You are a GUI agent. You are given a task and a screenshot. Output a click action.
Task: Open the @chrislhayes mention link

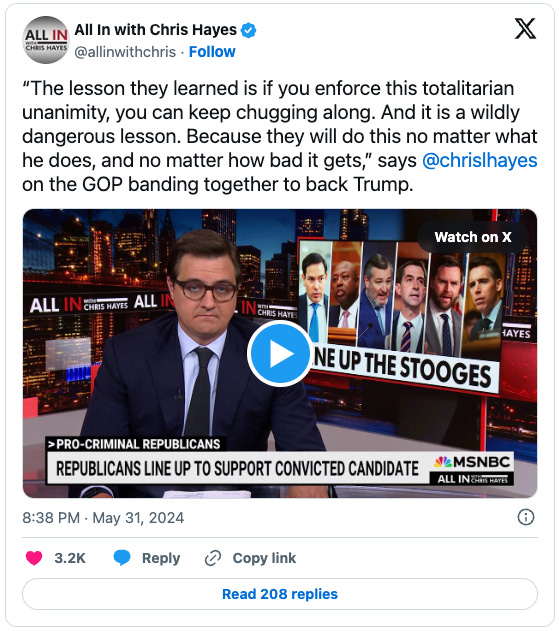click(480, 160)
